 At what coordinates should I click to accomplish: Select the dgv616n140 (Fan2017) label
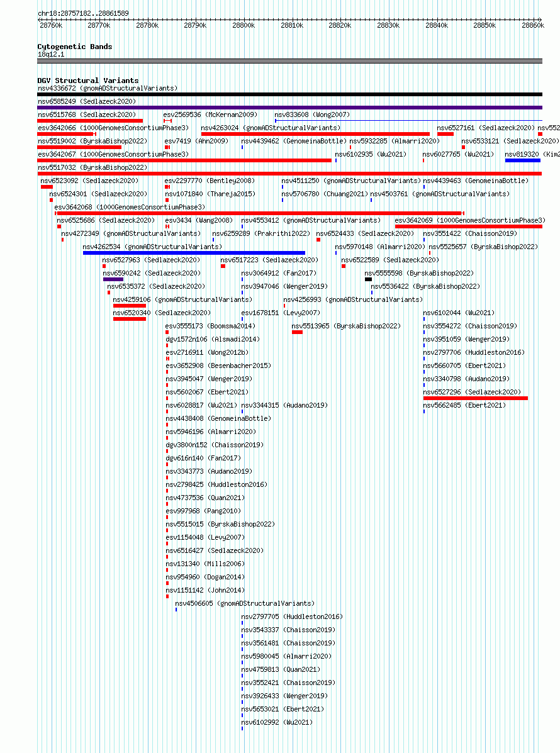(203, 458)
